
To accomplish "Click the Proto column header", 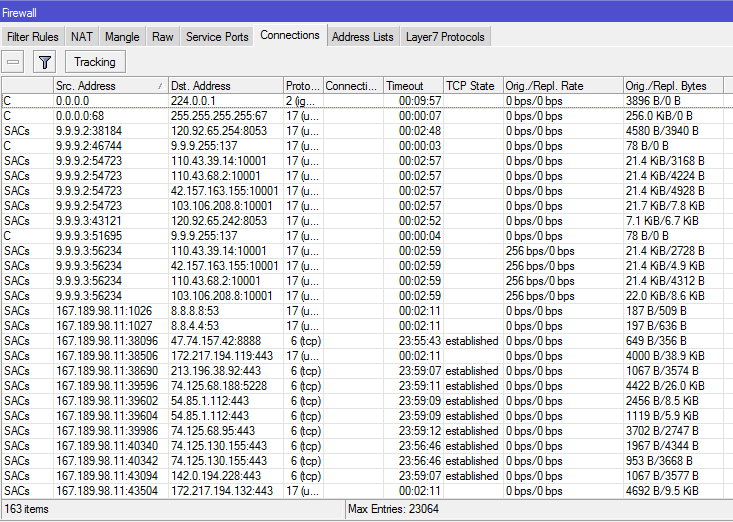I will [x=303, y=86].
